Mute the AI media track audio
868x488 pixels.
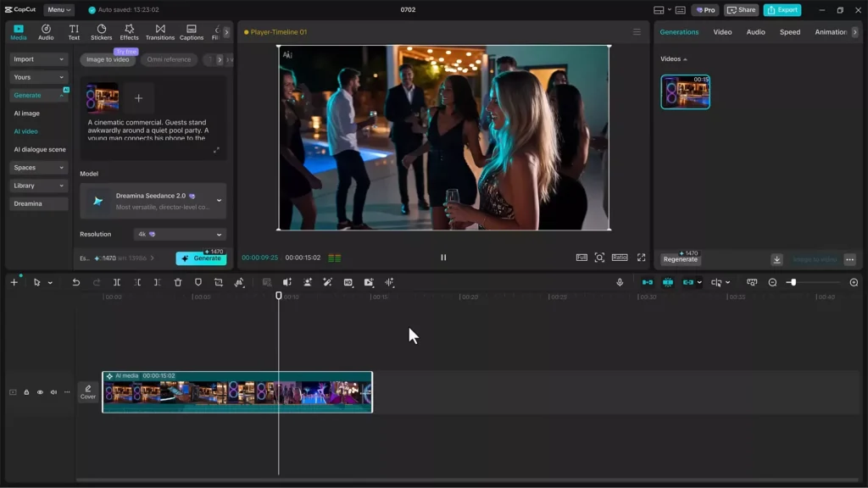(53, 392)
